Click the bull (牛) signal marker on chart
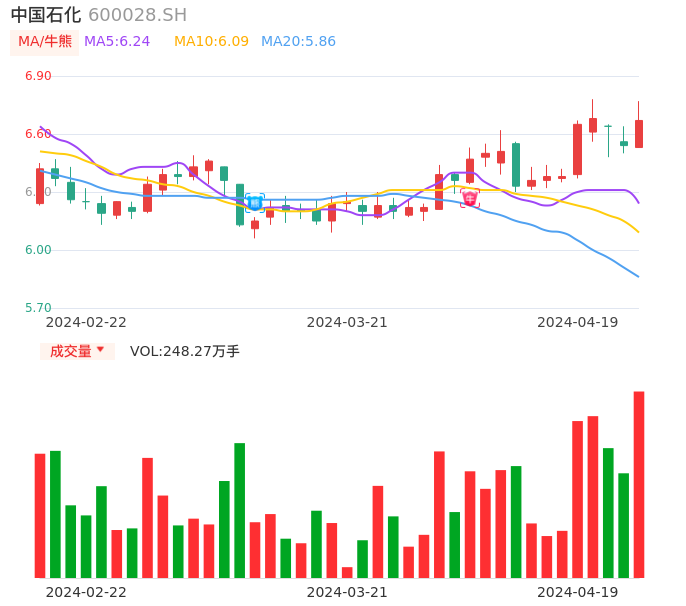The image size is (686, 606). click(x=470, y=199)
